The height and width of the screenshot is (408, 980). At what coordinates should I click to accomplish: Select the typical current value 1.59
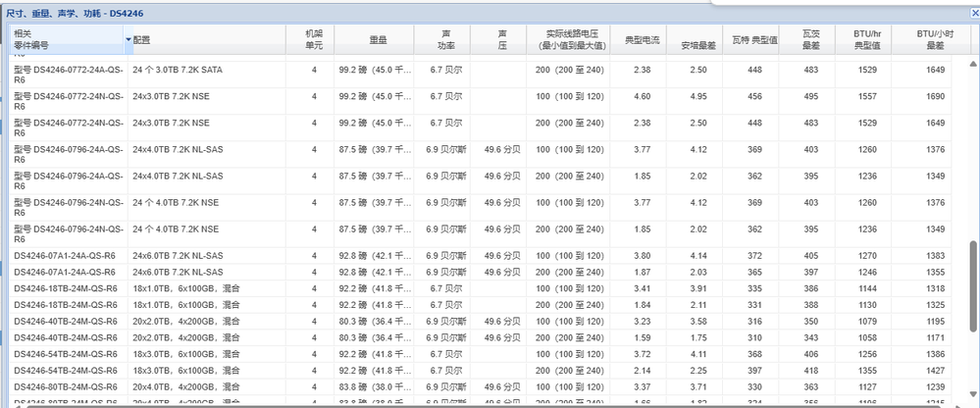pyautogui.click(x=642, y=337)
